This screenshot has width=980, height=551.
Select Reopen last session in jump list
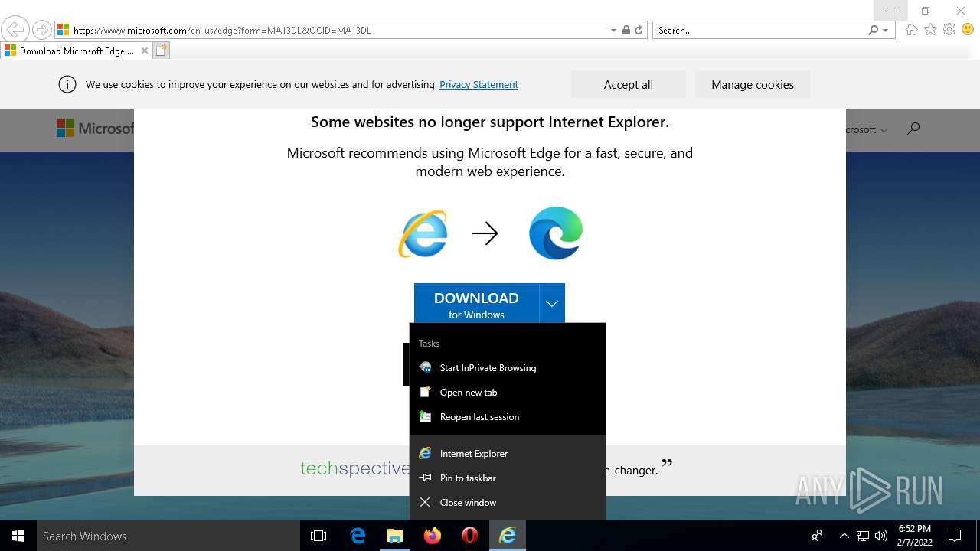508,417
